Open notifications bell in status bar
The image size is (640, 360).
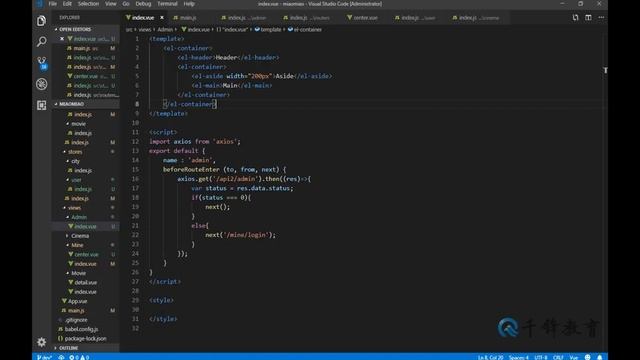[x=599, y=357]
